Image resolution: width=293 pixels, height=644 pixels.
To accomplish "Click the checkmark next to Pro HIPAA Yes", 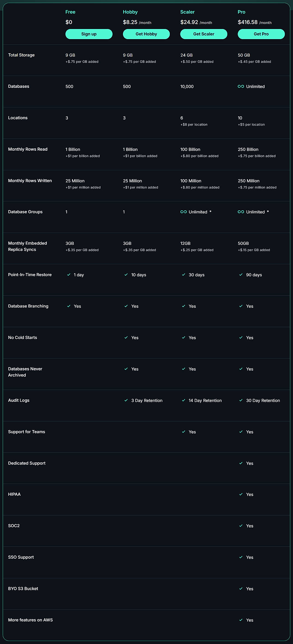I will click(x=241, y=494).
